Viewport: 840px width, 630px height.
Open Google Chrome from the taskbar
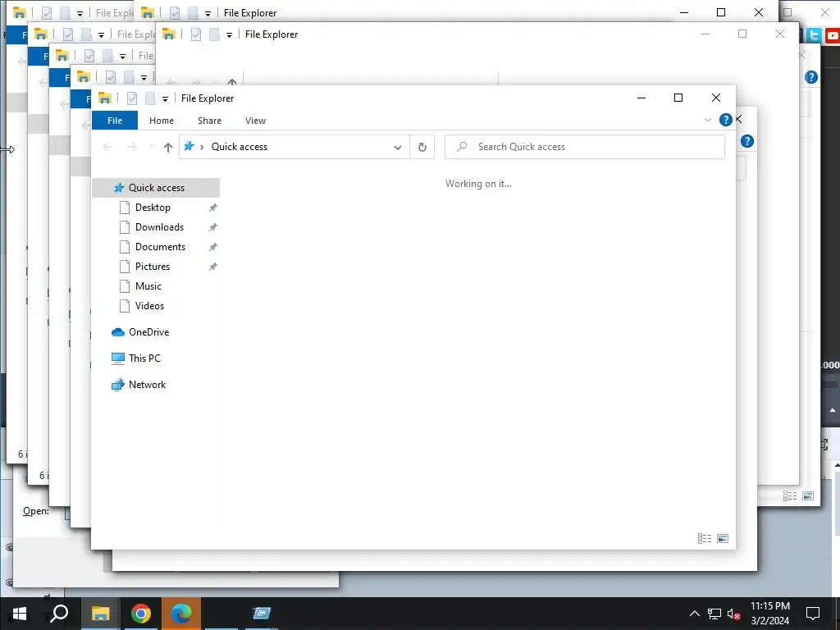[x=141, y=614]
